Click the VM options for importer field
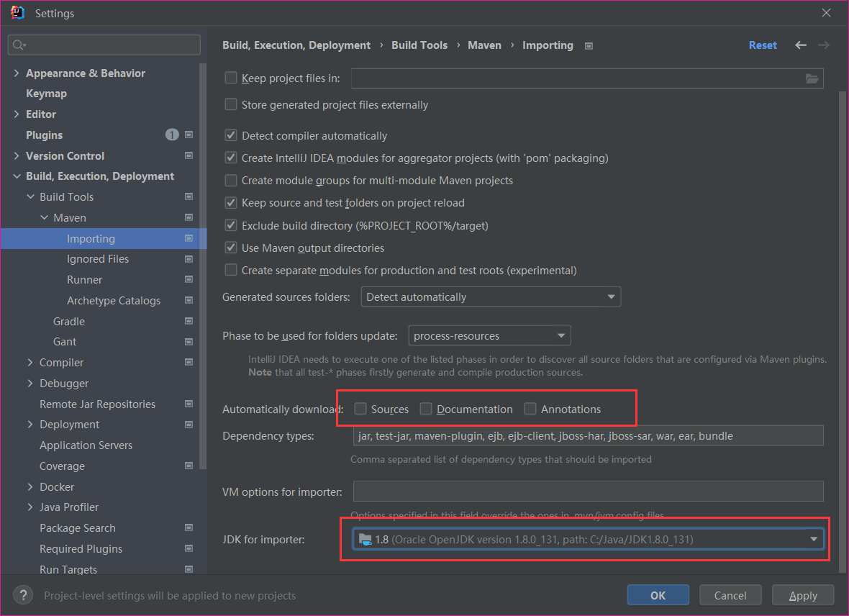The image size is (849, 616). [588, 492]
